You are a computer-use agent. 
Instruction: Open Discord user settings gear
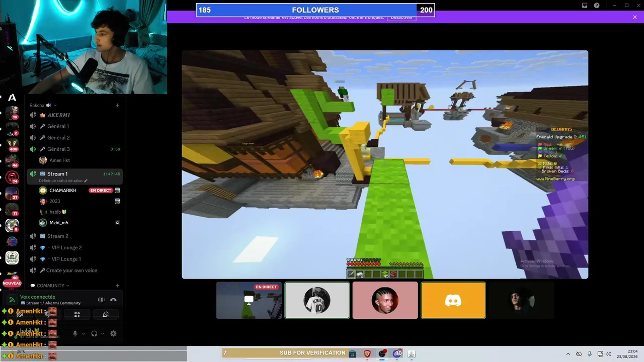tap(113, 333)
